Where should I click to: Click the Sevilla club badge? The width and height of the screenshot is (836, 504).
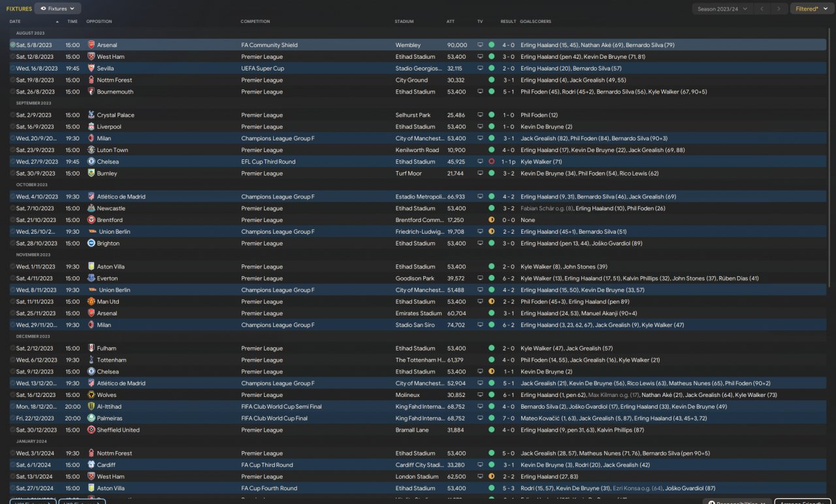(x=91, y=69)
